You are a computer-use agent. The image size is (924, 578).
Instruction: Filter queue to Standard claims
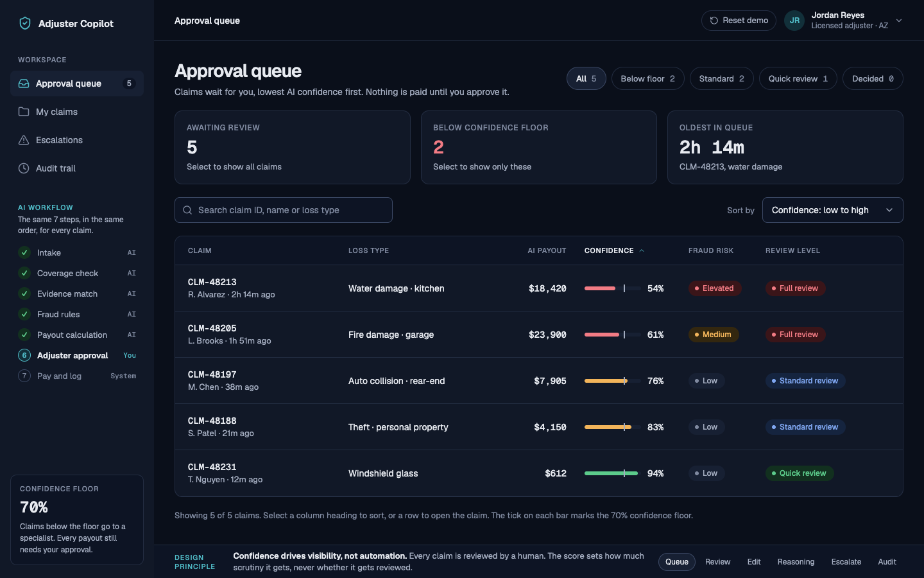pyautogui.click(x=722, y=78)
